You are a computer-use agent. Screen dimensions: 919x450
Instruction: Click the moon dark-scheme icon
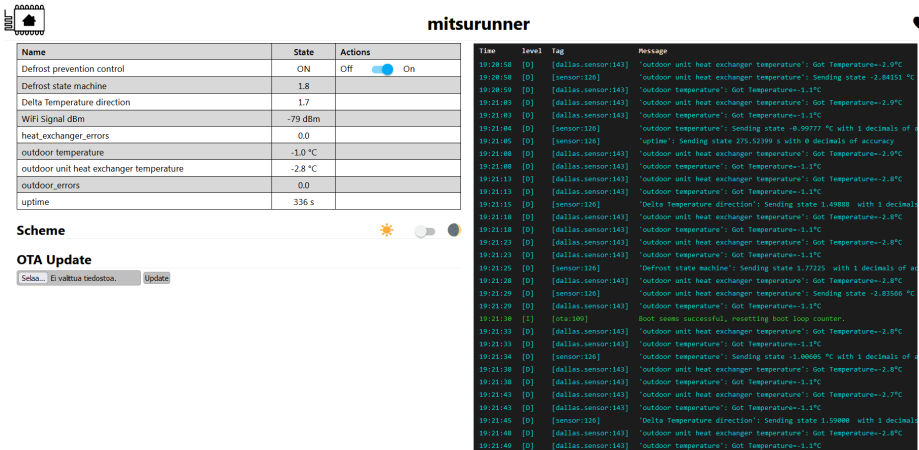click(454, 230)
